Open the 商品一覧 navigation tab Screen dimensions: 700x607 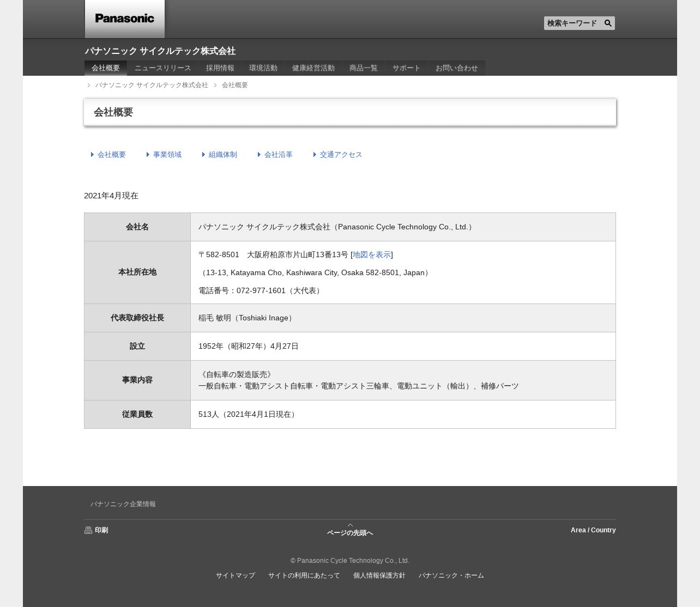coord(364,68)
